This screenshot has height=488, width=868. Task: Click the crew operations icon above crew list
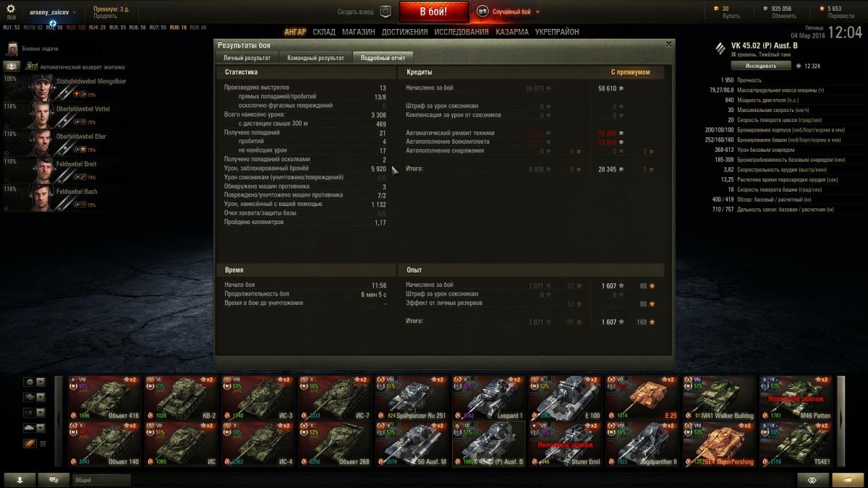[x=12, y=66]
